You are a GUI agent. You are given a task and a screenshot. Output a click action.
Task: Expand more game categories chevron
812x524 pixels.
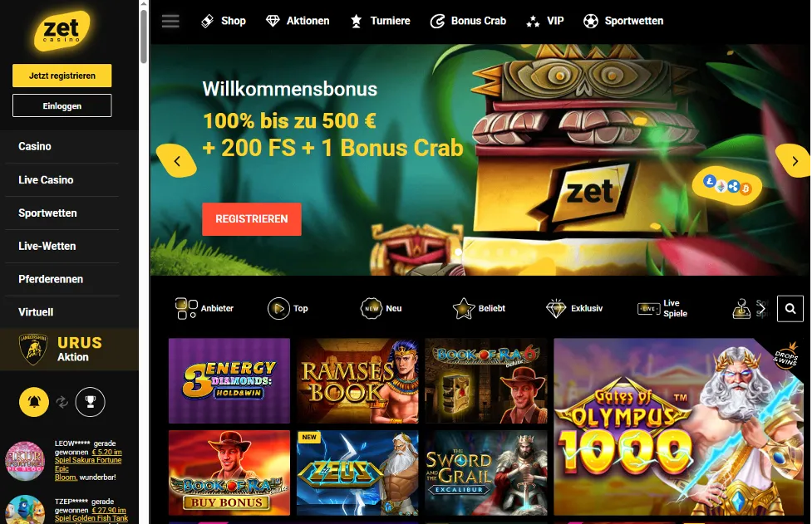(762, 309)
